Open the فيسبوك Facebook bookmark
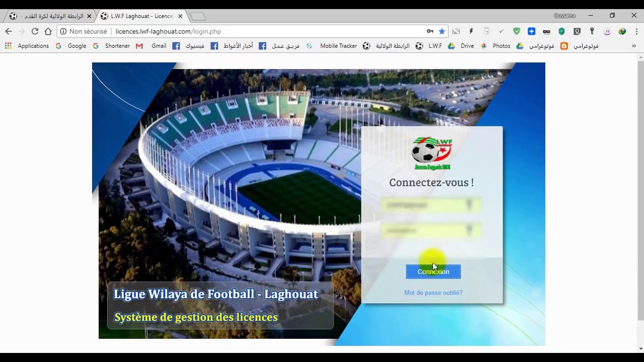Screen dimensions: 644x362 click(188, 46)
